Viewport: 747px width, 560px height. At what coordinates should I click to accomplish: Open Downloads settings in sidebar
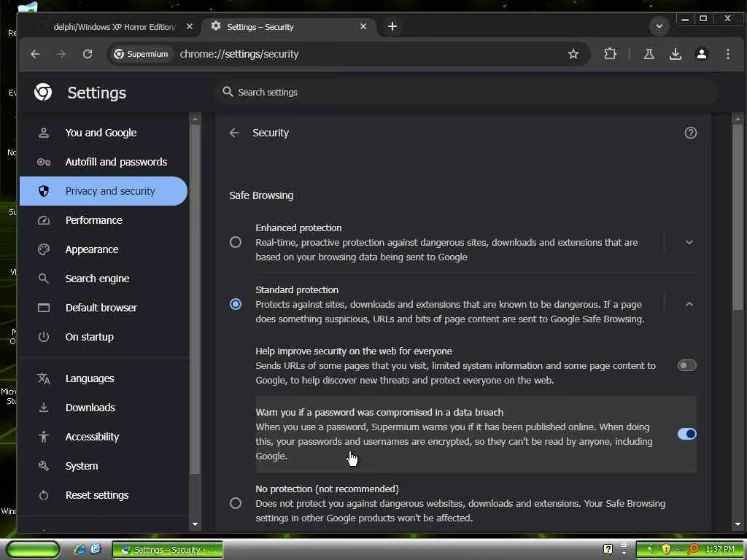pyautogui.click(x=104, y=408)
